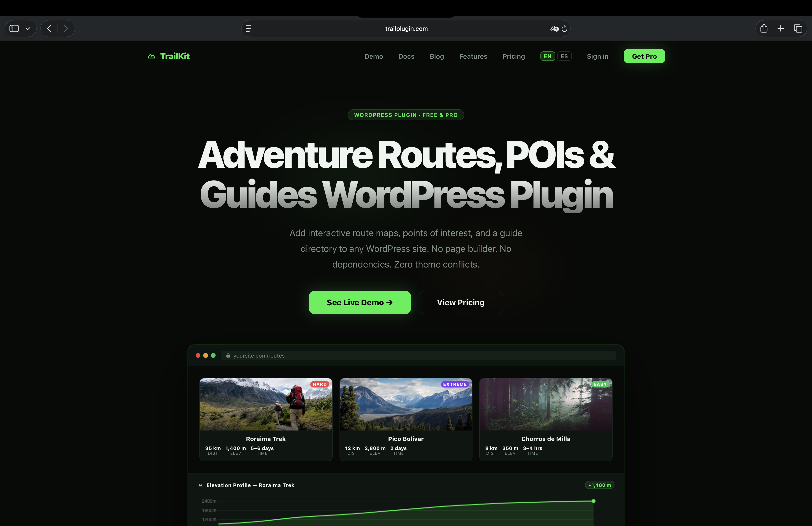812x526 pixels.
Task: Click the 5–6 days time value
Action: 262,448
